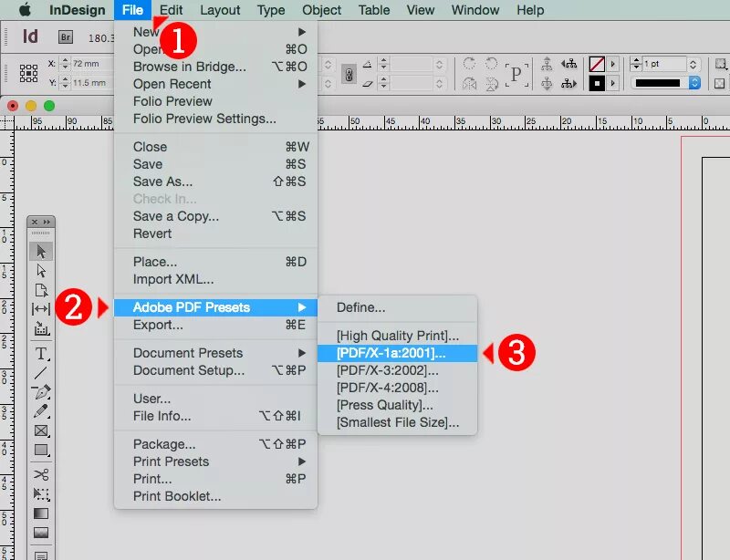Expand the Open Recent submenu
The height and width of the screenshot is (560, 730).
(216, 84)
